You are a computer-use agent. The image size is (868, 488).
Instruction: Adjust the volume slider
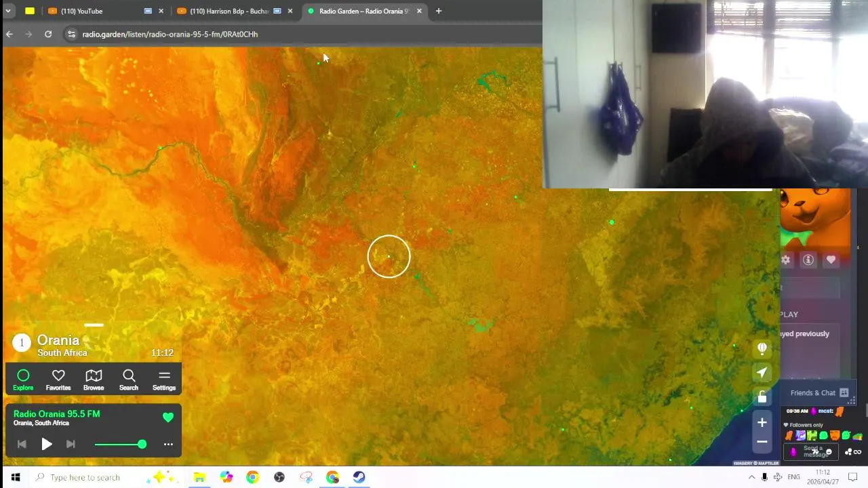pyautogui.click(x=121, y=444)
